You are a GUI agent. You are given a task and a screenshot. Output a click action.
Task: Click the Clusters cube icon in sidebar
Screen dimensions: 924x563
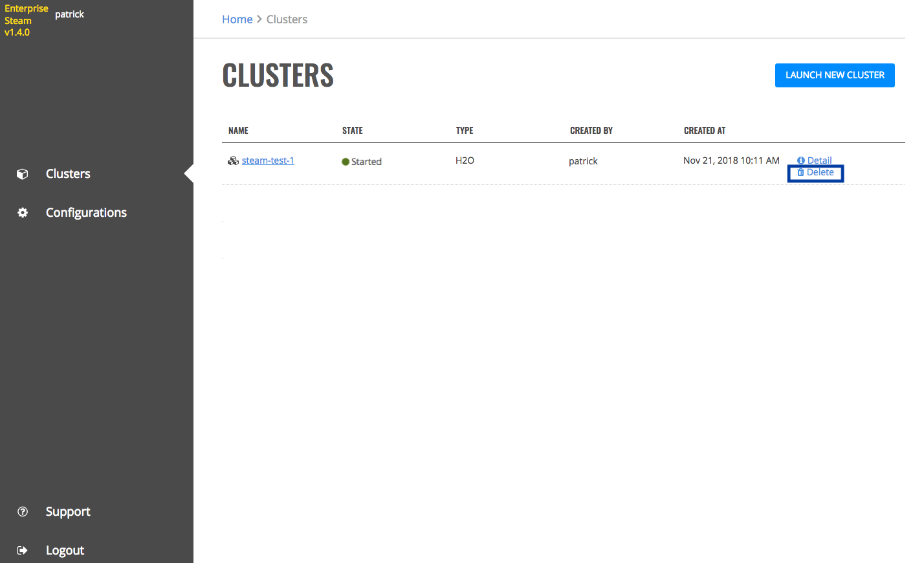23,174
